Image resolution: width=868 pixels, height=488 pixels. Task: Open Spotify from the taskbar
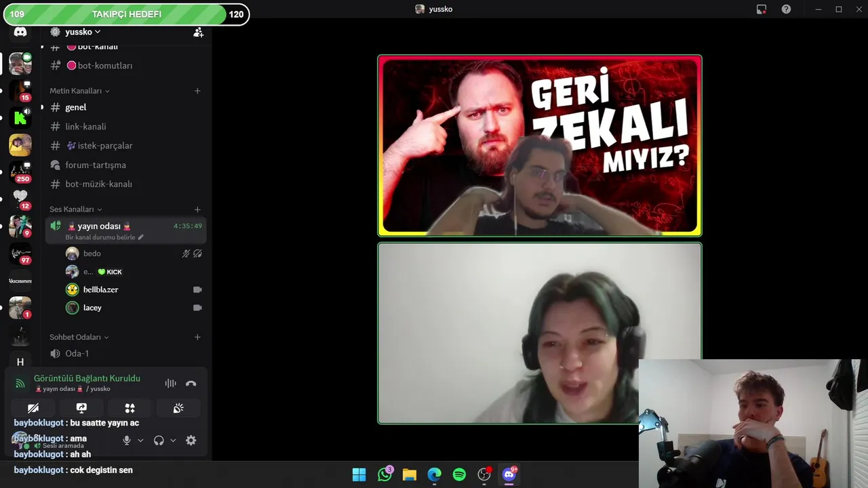point(459,474)
